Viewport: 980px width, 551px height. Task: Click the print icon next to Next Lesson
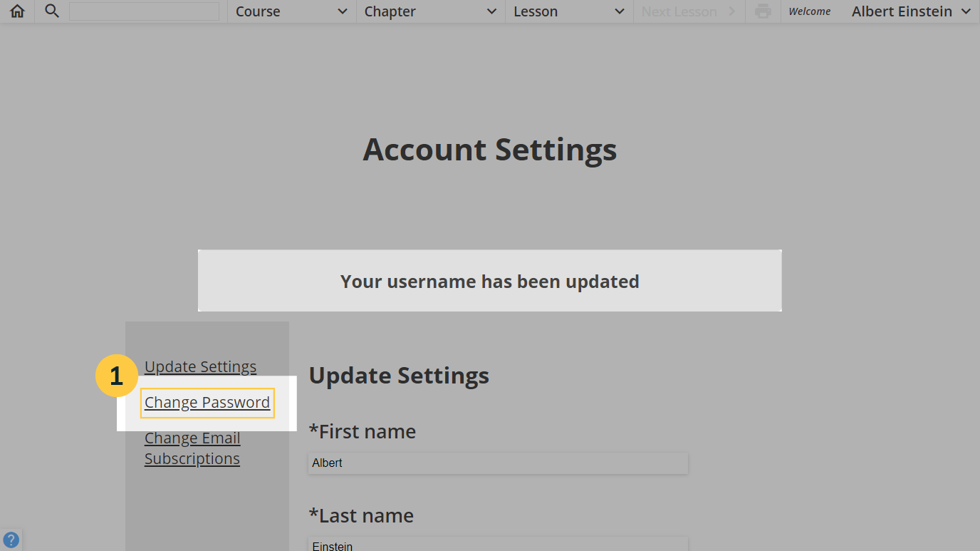point(762,11)
